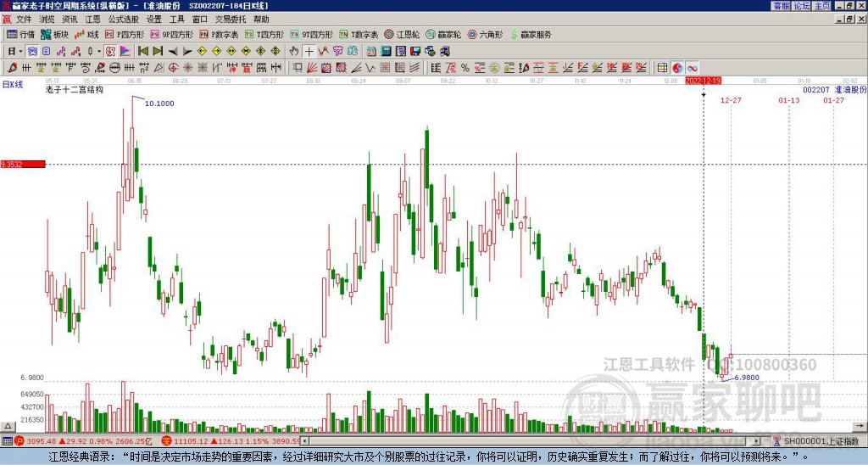Image resolution: width=868 pixels, height=465 pixels.
Task: Click the 01-13 cycle date marker
Action: point(789,100)
